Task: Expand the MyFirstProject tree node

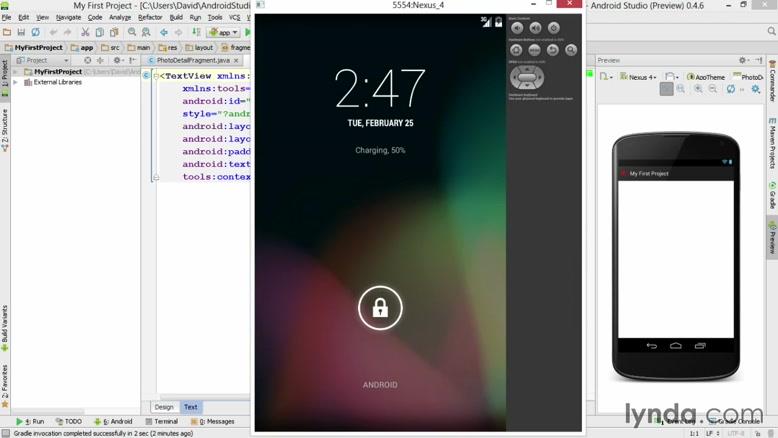Action: coord(15,72)
